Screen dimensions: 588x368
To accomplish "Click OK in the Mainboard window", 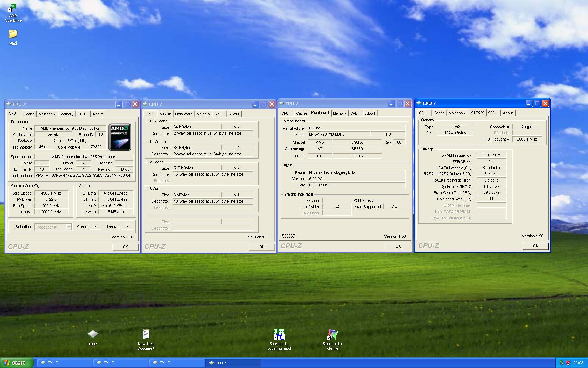I will [398, 246].
